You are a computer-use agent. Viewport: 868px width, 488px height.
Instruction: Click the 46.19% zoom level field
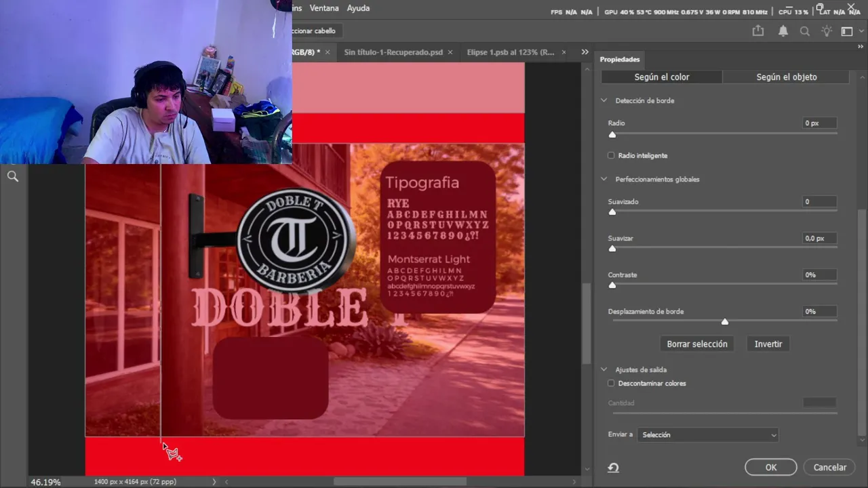(46, 483)
